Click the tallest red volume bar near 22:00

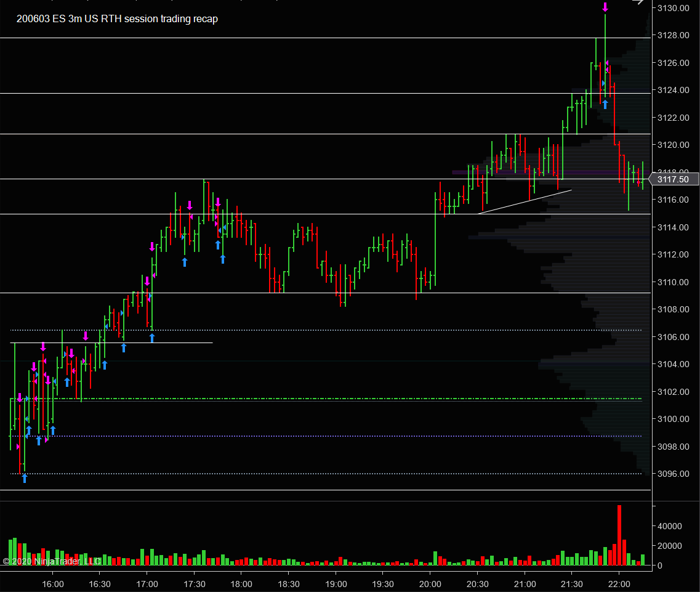[x=619, y=535]
